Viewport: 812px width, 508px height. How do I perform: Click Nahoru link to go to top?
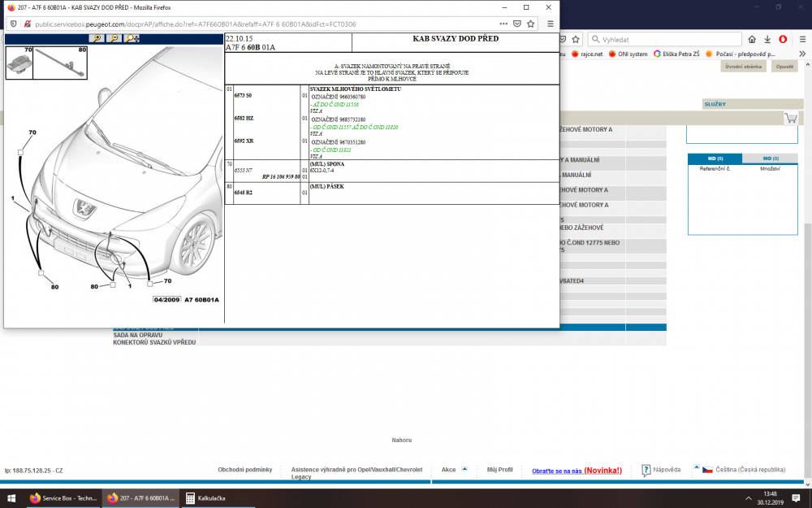click(x=402, y=440)
